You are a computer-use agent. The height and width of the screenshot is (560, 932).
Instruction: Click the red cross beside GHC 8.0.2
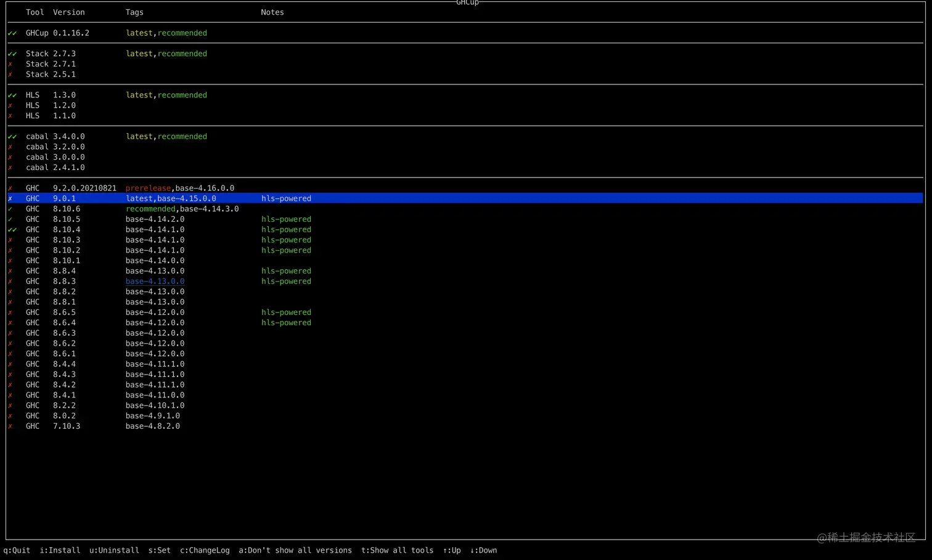coord(10,416)
